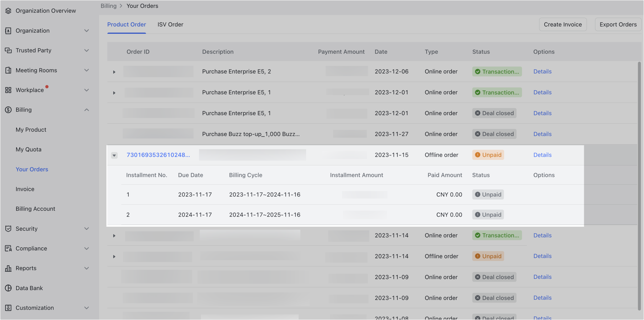Click the Workplace grid icon with red dot
644x320 pixels.
(x=8, y=90)
